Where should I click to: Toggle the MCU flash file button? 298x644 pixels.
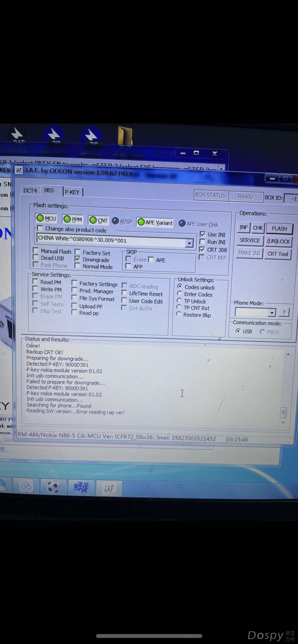point(46,218)
